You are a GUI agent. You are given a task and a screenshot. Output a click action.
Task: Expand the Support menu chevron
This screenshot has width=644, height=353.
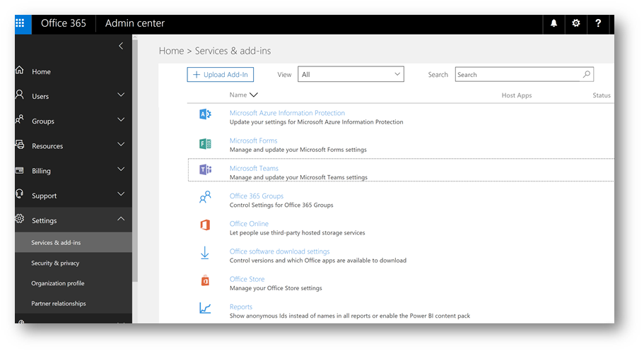click(x=121, y=194)
